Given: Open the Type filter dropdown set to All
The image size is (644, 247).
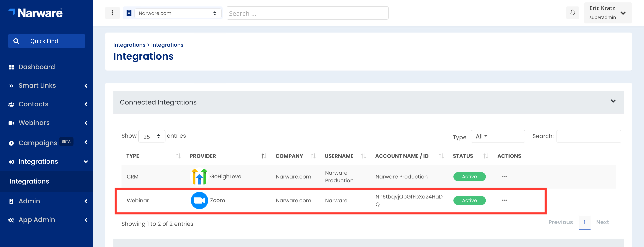Looking at the screenshot, I should click(498, 136).
